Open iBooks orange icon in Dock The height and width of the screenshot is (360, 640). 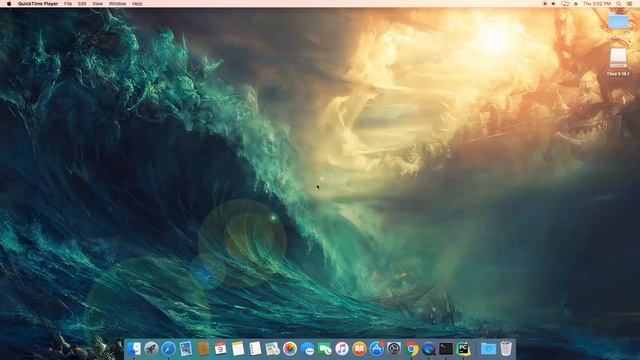359,349
